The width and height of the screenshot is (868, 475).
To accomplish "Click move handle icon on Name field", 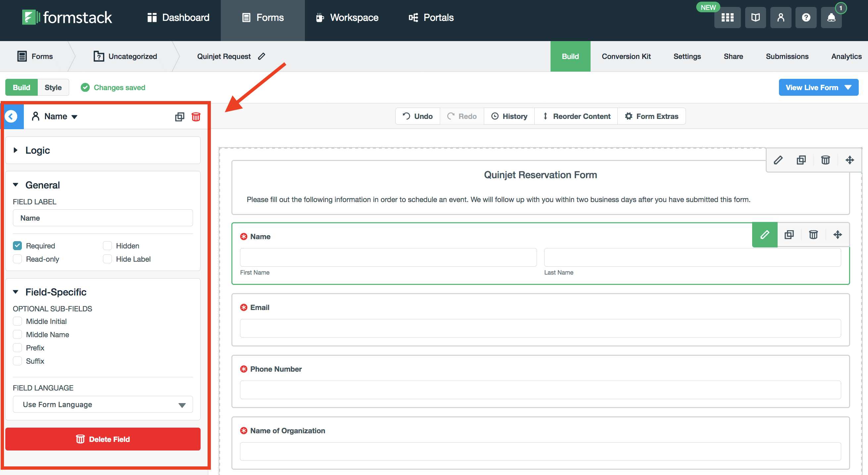I will (837, 235).
